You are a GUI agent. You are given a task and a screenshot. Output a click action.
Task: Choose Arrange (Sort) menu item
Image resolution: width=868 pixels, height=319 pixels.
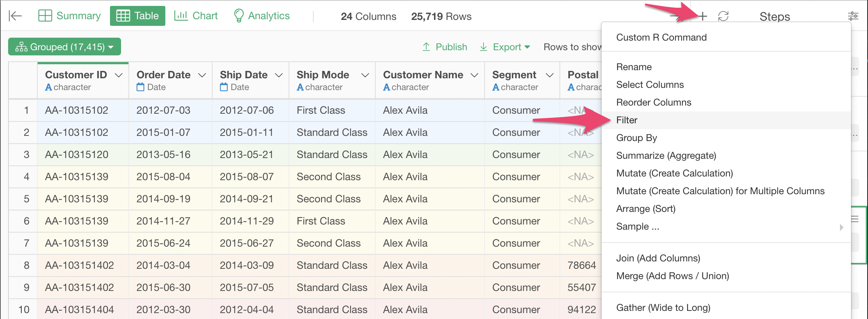(x=726, y=209)
